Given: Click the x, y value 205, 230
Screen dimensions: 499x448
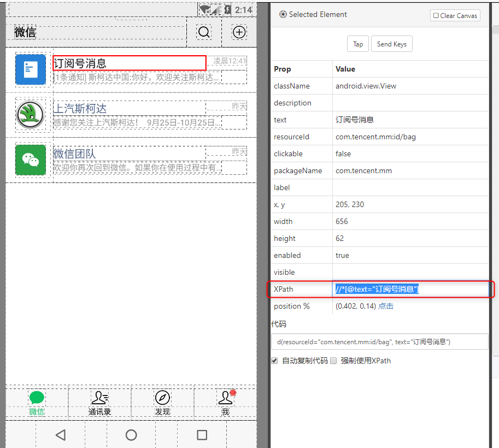Looking at the screenshot, I should [x=349, y=204].
